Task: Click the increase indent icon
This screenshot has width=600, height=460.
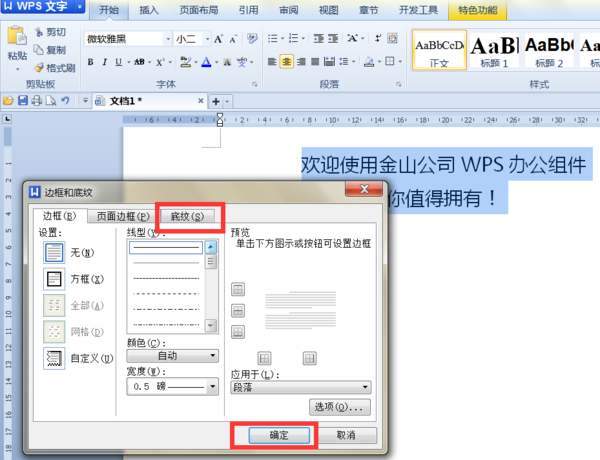Action: point(333,38)
